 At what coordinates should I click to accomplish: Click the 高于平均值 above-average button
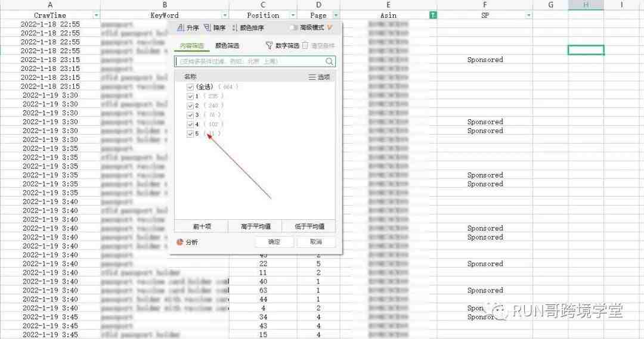point(255,226)
